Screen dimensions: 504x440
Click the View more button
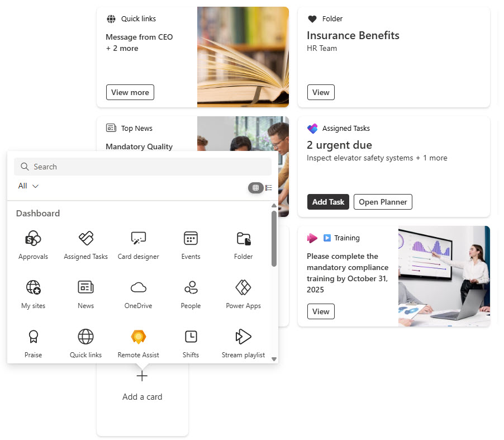click(x=130, y=92)
